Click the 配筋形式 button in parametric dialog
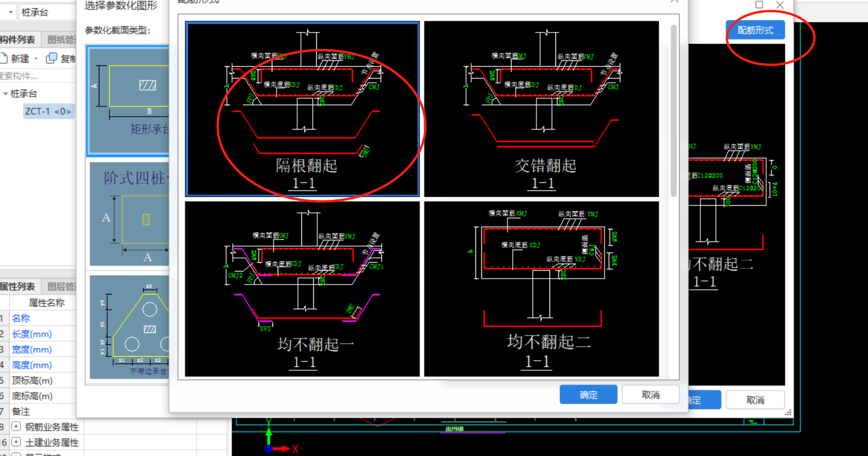 pyautogui.click(x=756, y=30)
